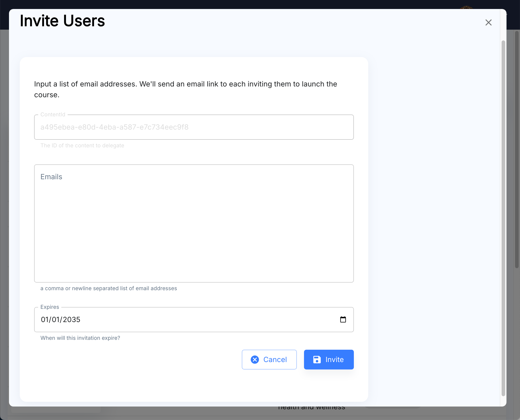This screenshot has height=420, width=520.
Task: Click the Expires field label
Action: [x=50, y=307]
